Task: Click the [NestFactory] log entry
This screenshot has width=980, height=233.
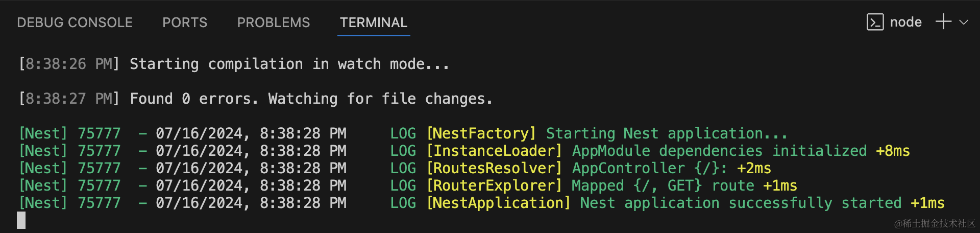Action: [481, 133]
